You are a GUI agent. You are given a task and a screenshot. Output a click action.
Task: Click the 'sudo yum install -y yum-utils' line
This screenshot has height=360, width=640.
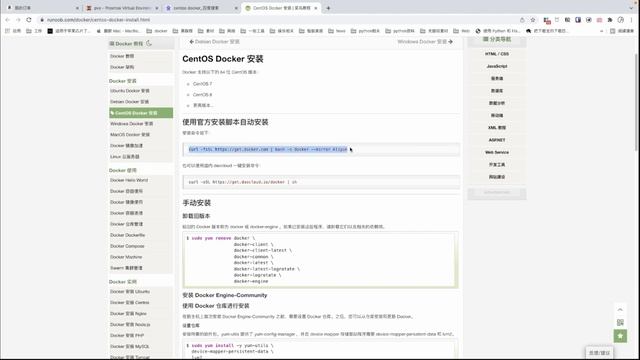[x=230, y=345]
